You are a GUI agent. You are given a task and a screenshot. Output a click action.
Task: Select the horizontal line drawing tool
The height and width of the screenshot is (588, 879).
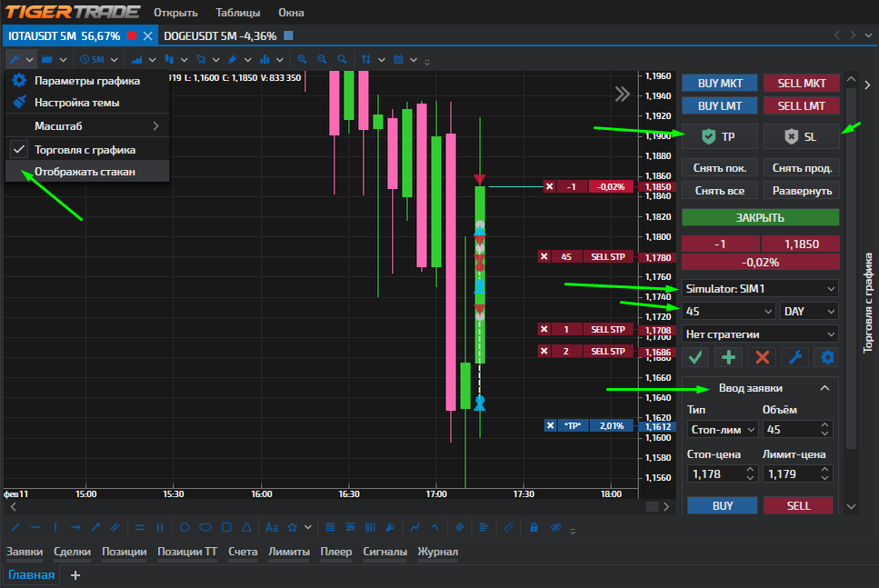(35, 527)
